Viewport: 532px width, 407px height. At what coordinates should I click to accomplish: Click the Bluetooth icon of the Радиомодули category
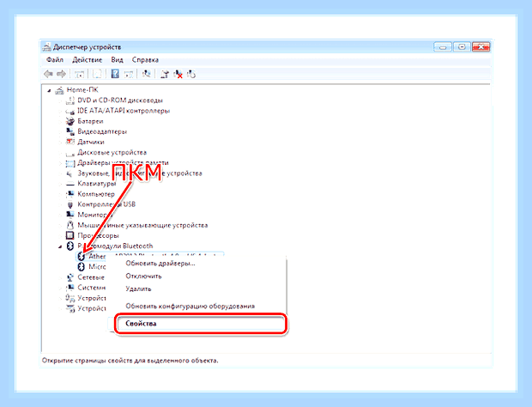pos(70,246)
